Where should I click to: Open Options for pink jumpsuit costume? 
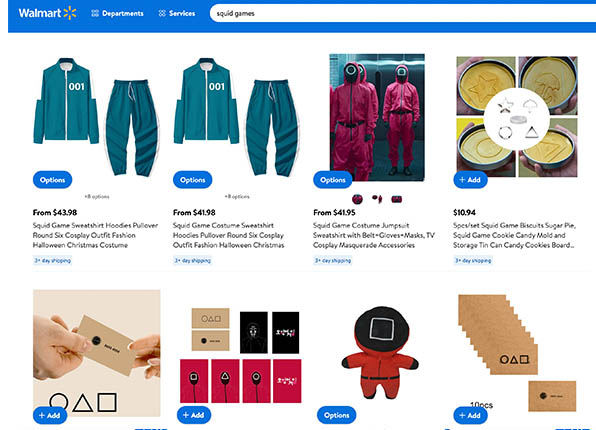click(333, 180)
